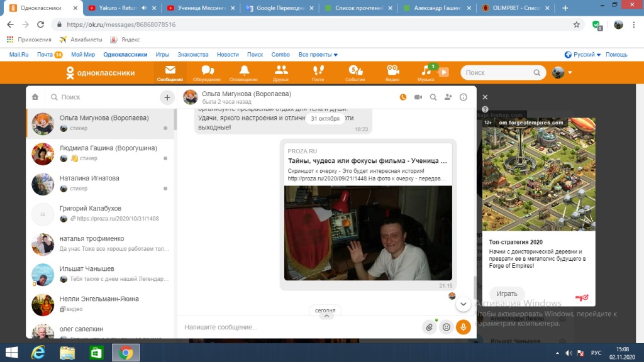Open chat with Ильшат Чанышев
This screenshot has width=644, height=362.
click(100, 274)
